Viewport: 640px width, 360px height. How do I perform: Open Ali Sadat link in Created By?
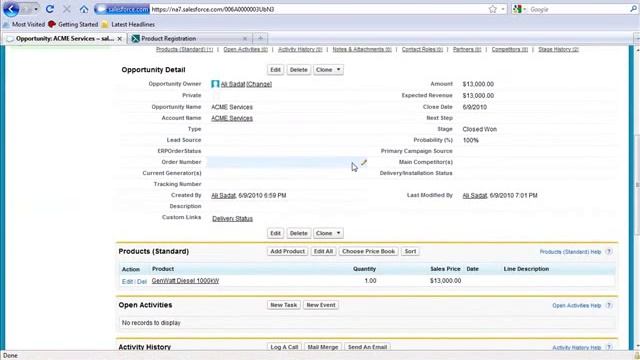(x=223, y=196)
